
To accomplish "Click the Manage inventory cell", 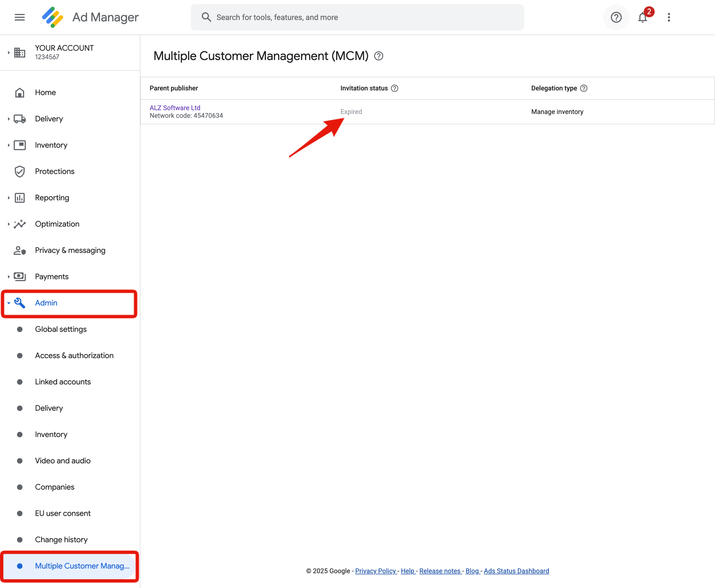I will [557, 112].
